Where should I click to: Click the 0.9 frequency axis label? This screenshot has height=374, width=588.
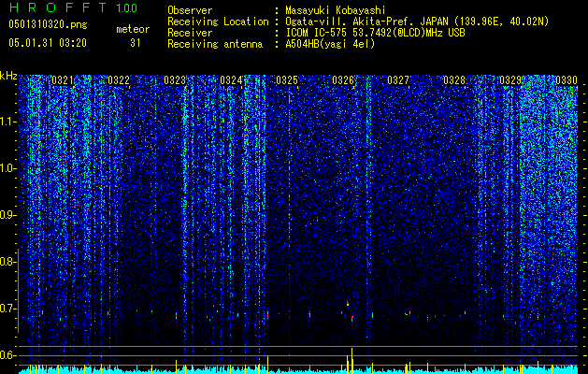(x=7, y=215)
